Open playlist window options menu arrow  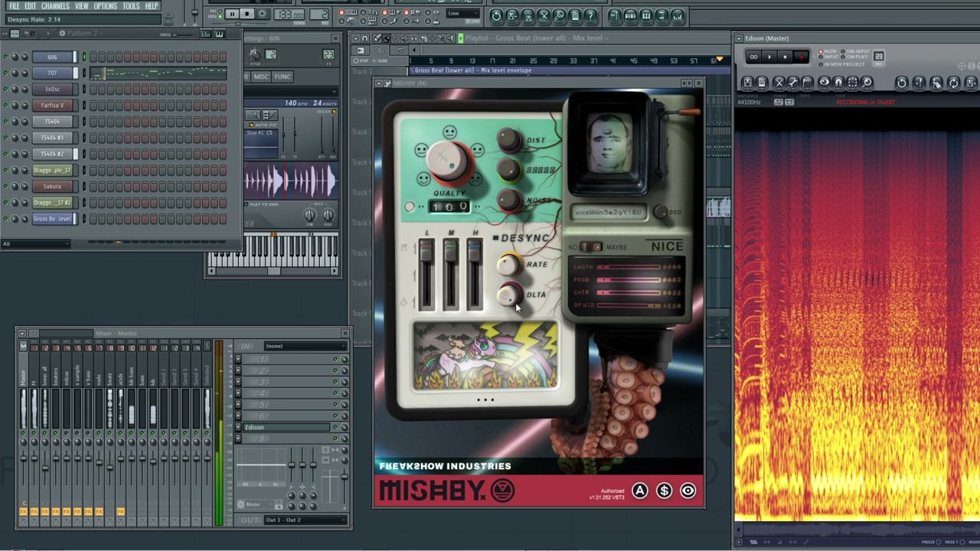point(355,38)
